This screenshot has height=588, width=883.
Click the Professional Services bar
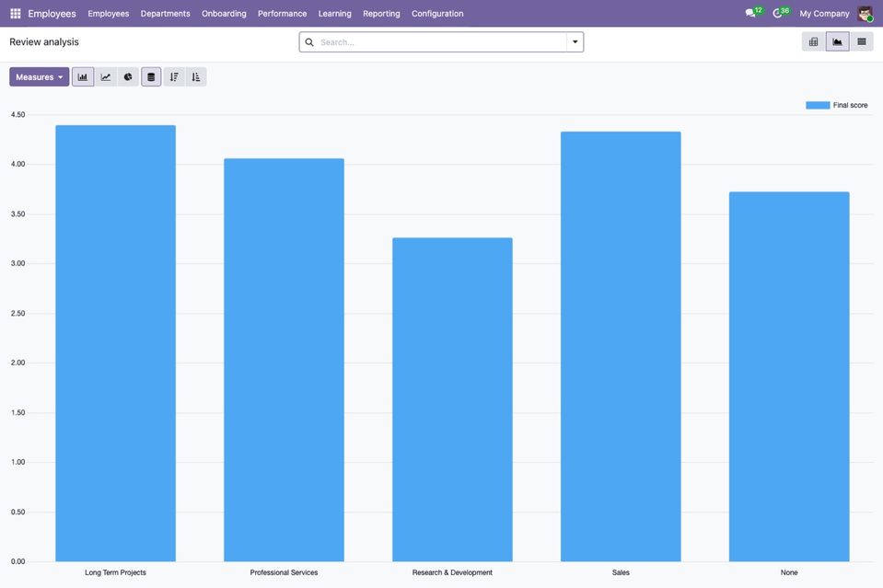(284, 360)
